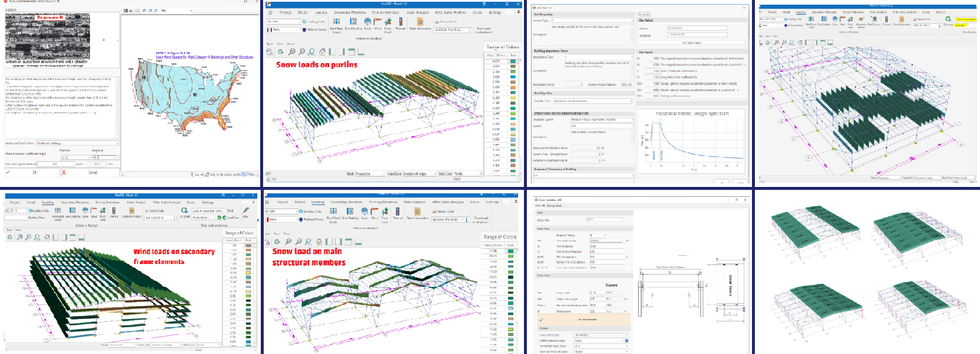Screen dimensions: 980x354
Task: Open Loading tab in 'Snow loads on purlins' window
Action: [320, 12]
